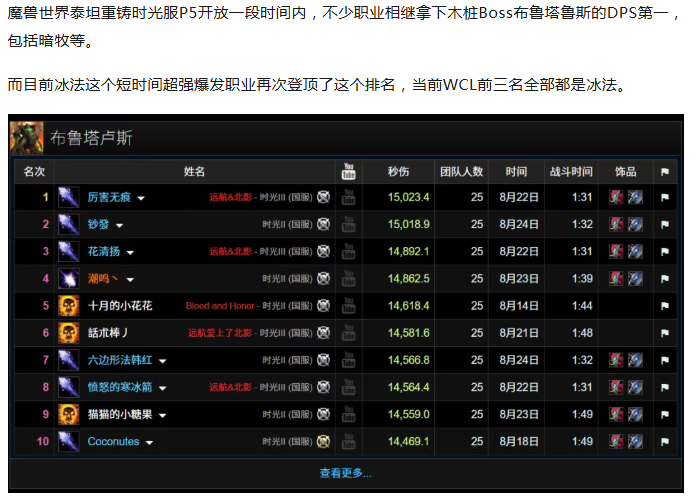
Task: Click report flag for rank 4 row
Action: pos(664,278)
